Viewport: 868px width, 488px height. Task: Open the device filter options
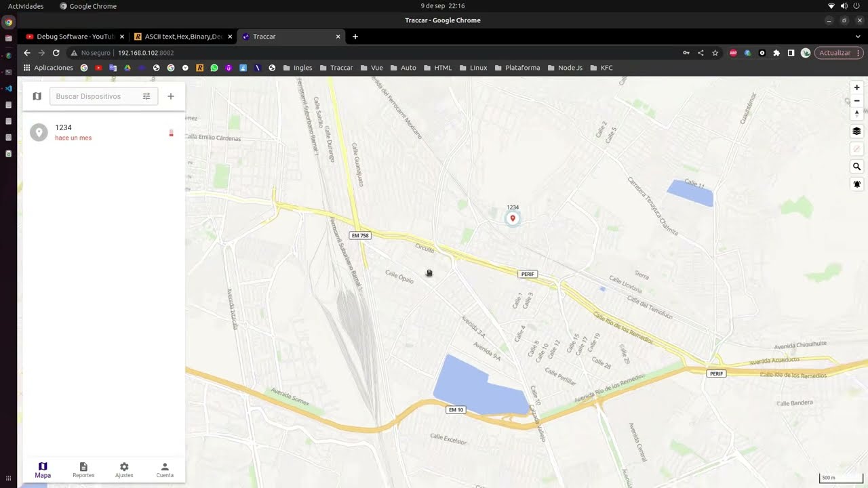coord(146,96)
